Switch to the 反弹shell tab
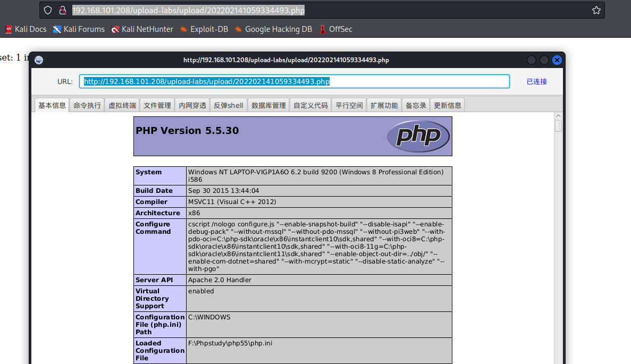 coord(228,105)
